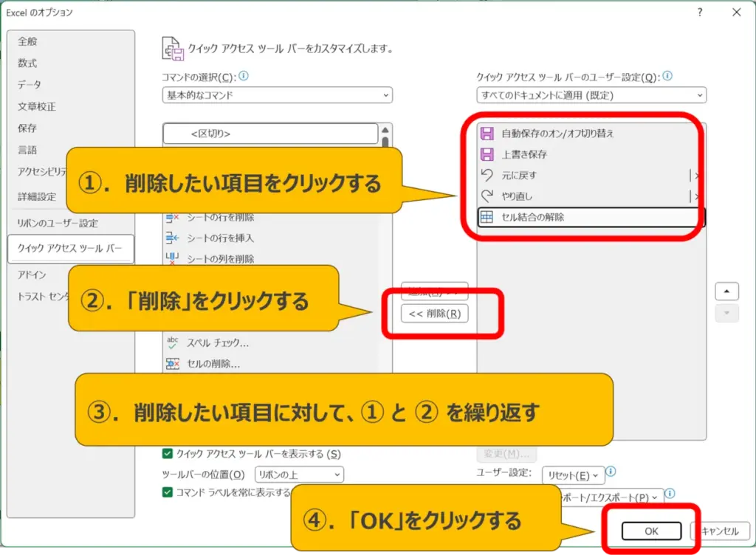
Task: Open the 詳細設定 category in sidebar
Action: (37, 197)
